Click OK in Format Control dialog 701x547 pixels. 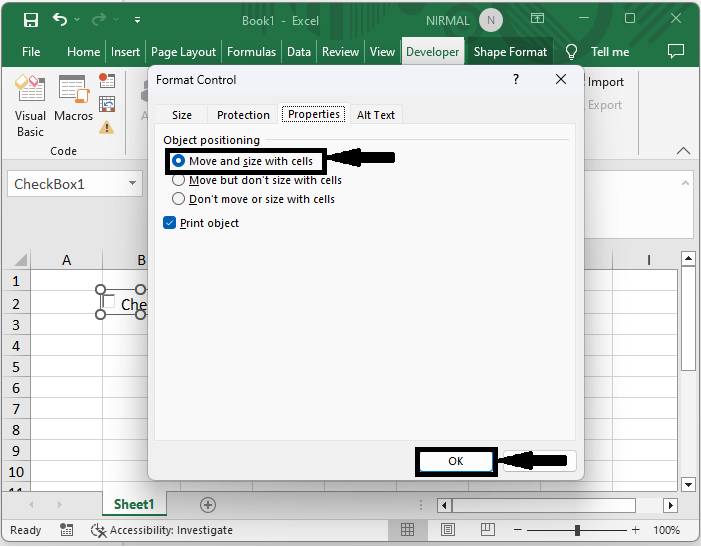[x=456, y=461]
